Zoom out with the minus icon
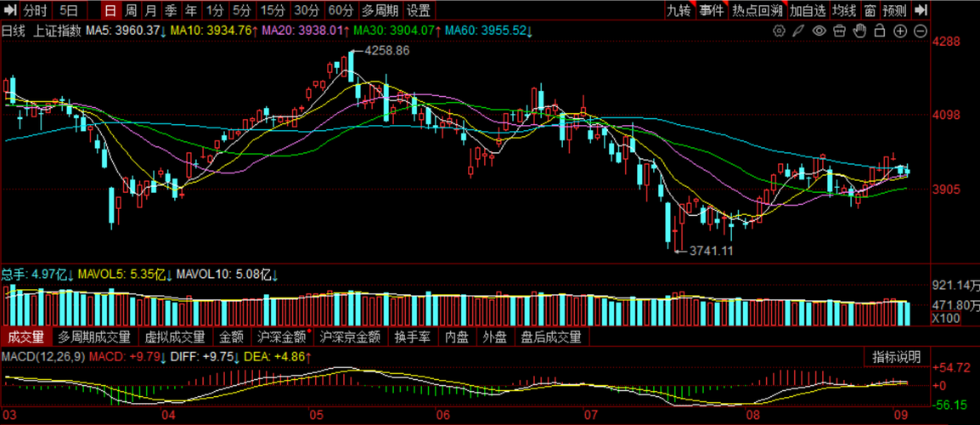The width and height of the screenshot is (980, 425). pyautogui.click(x=921, y=31)
